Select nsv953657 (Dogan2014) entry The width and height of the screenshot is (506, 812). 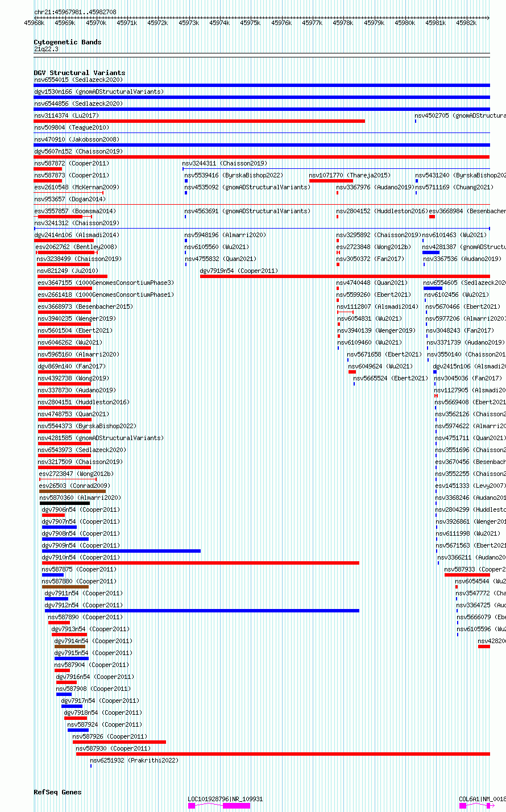coord(70,199)
